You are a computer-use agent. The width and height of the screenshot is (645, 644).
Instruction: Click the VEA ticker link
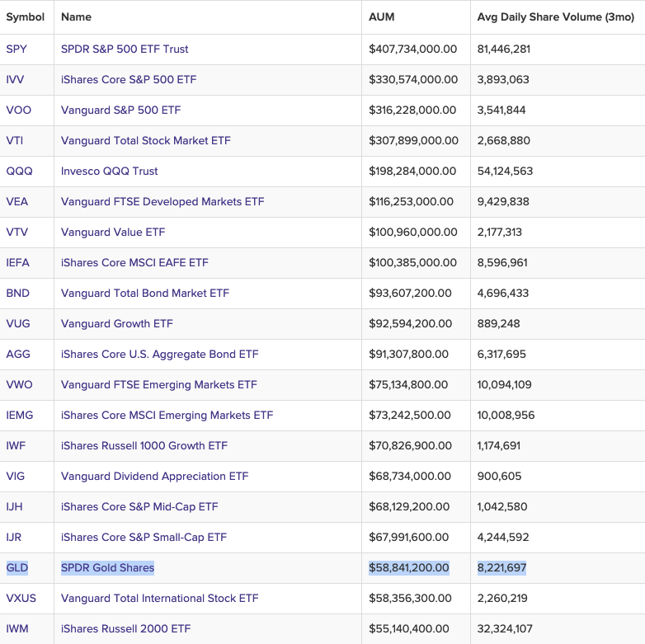pyautogui.click(x=16, y=201)
